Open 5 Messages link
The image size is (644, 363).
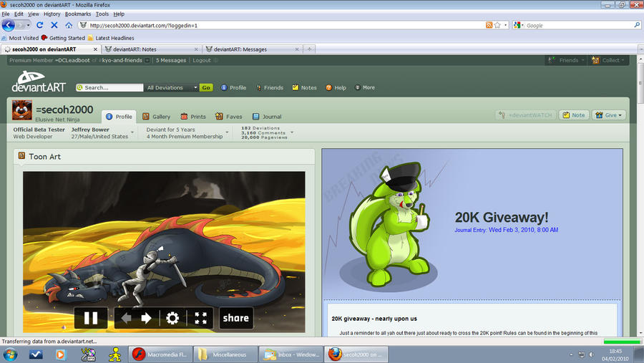coord(171,60)
